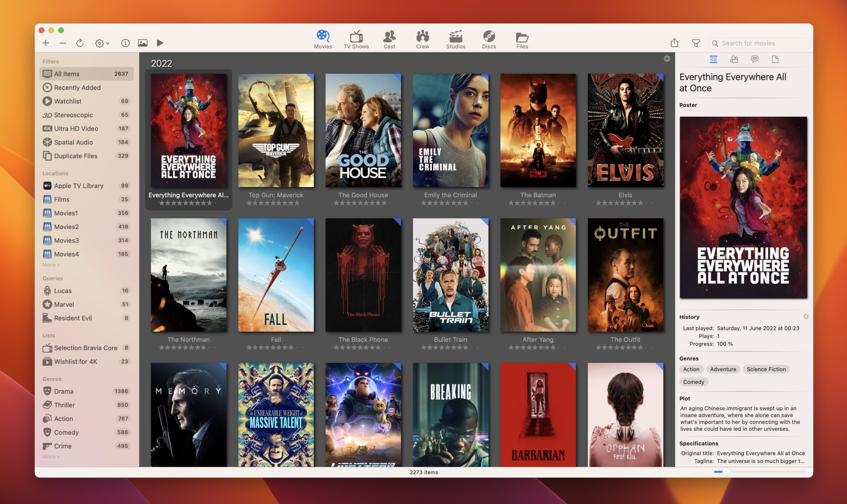Screen dimensions: 847x504
Task: Select The Batman poster
Action: click(x=538, y=130)
